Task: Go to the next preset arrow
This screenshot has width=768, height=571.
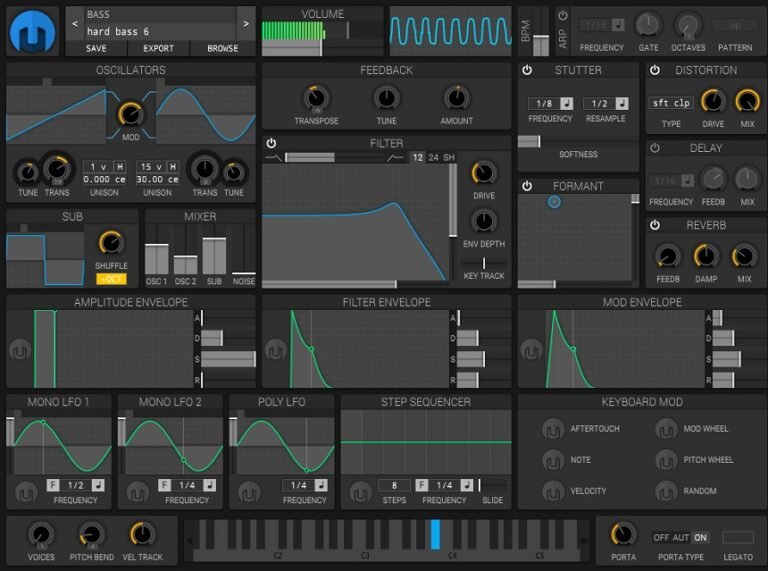Action: click(246, 23)
